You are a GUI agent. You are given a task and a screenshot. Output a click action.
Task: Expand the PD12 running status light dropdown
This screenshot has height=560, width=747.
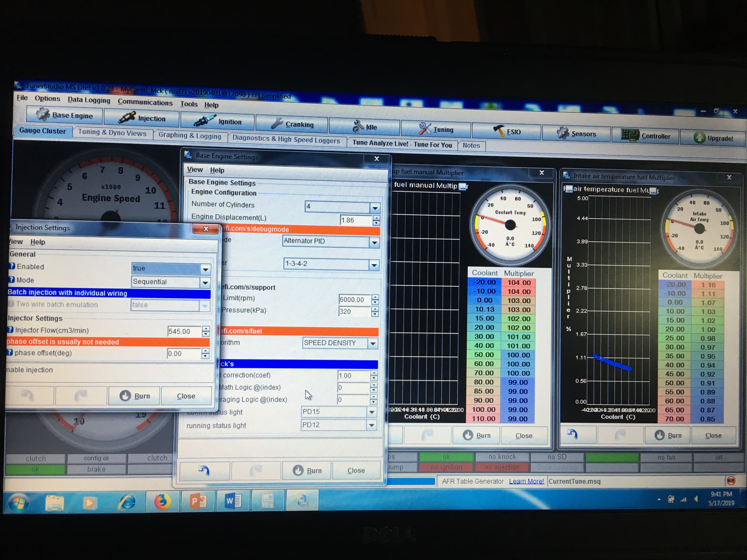371,425
